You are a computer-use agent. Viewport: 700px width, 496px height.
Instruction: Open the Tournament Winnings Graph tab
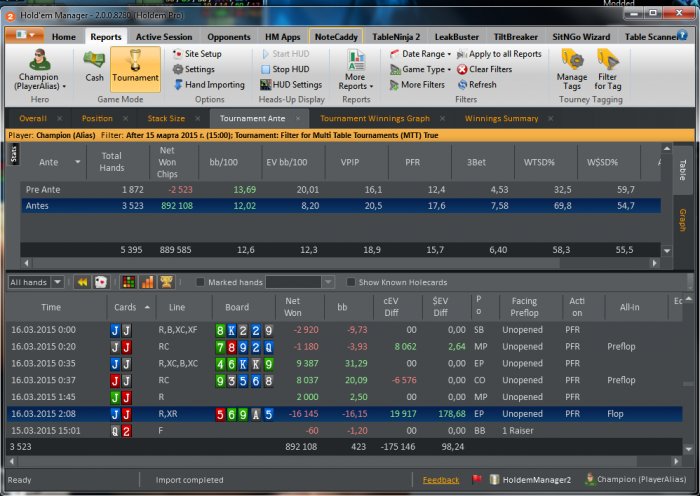(x=375, y=119)
